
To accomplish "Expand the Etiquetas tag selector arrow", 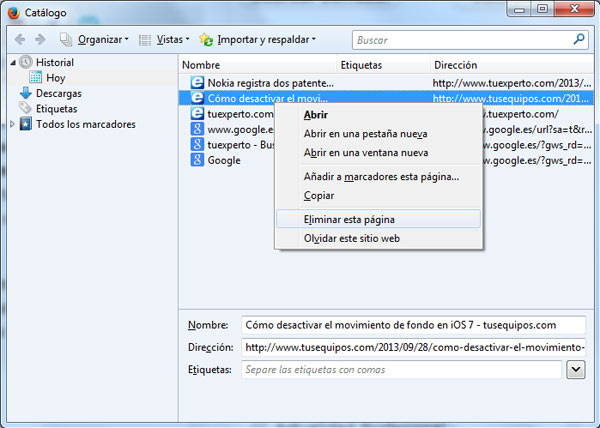I will 576,369.
